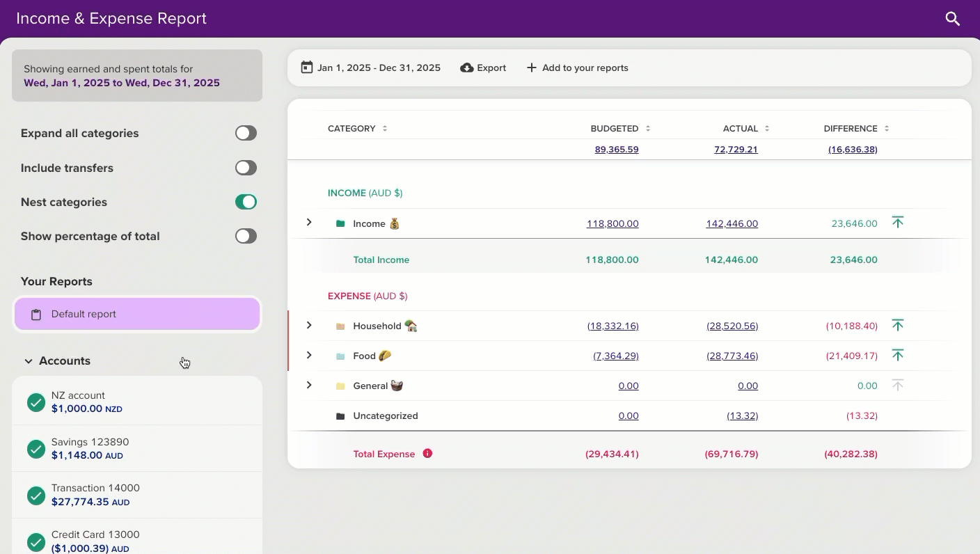Screen dimensions: 980x554
Task: Open the Income actual amount 142,446.00 link
Action: pos(732,223)
